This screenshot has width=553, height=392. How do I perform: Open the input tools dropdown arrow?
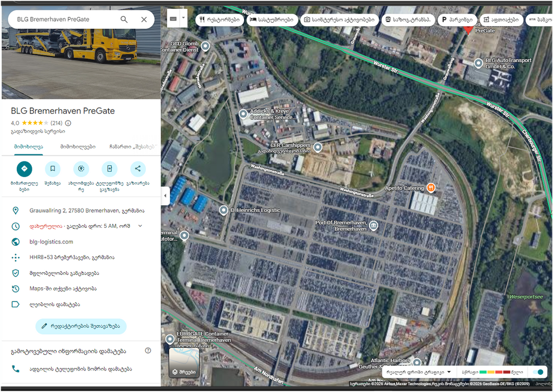pos(184,18)
